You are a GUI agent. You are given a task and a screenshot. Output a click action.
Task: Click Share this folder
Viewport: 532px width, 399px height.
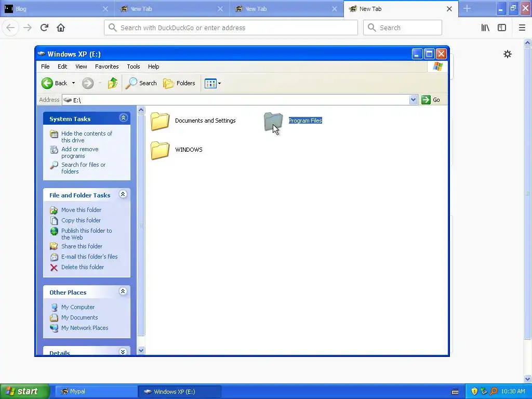pos(82,246)
